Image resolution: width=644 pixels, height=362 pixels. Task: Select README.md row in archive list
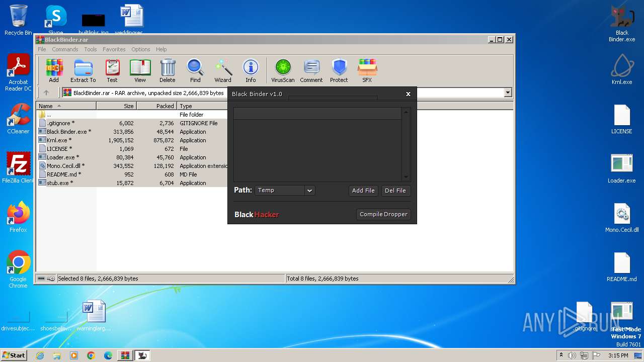[132, 174]
